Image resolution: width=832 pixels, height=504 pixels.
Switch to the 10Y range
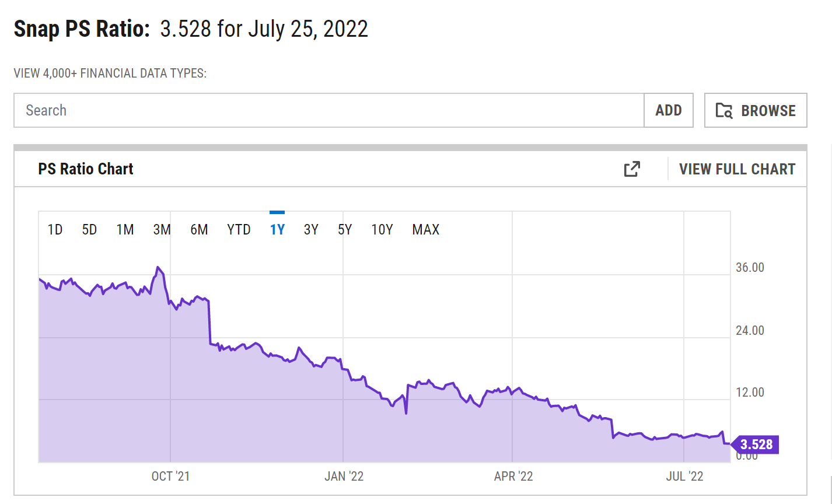(382, 230)
